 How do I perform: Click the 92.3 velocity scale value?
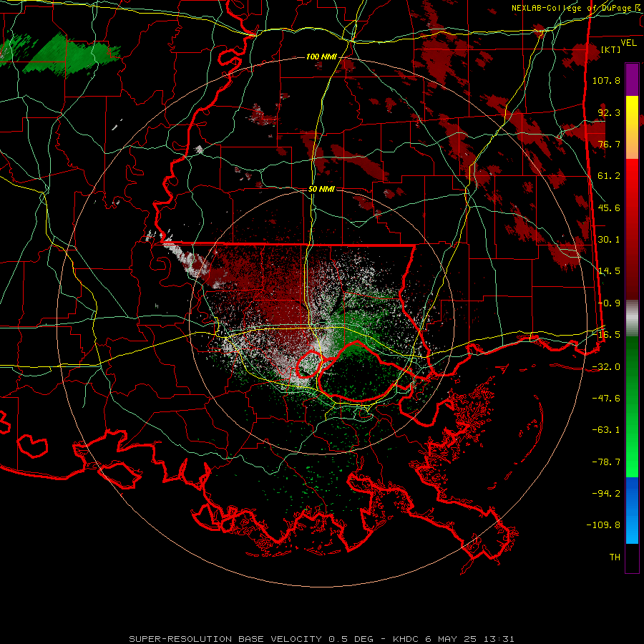(609, 112)
